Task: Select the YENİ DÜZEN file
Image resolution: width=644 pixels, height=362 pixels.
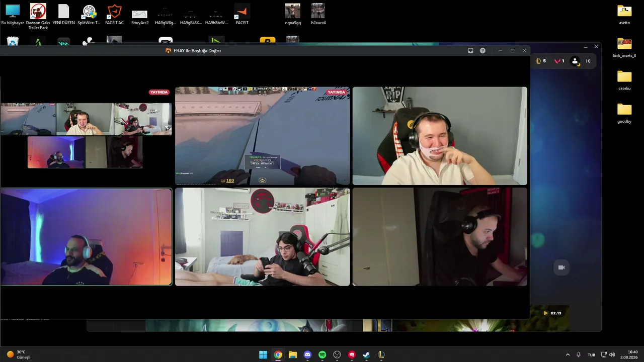Action: (63, 15)
